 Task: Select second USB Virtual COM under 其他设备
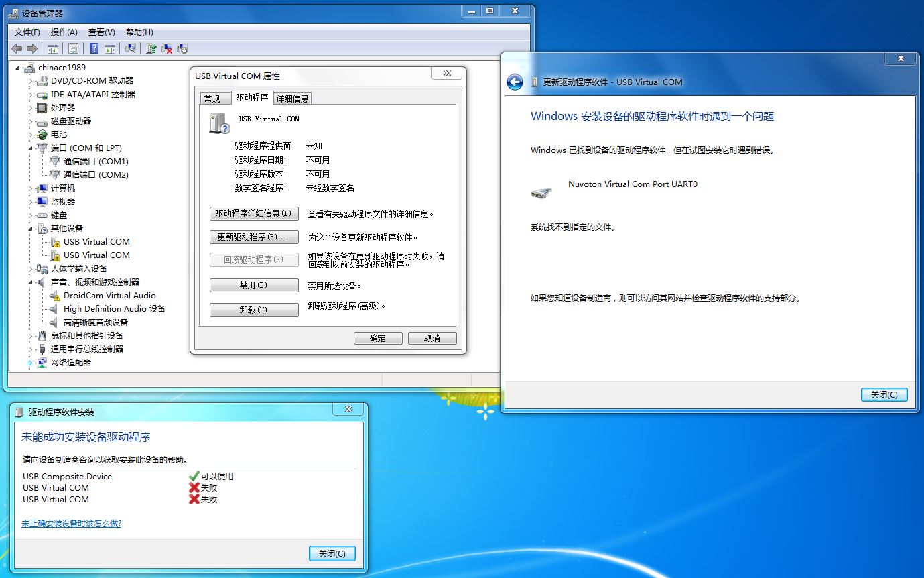pos(96,255)
